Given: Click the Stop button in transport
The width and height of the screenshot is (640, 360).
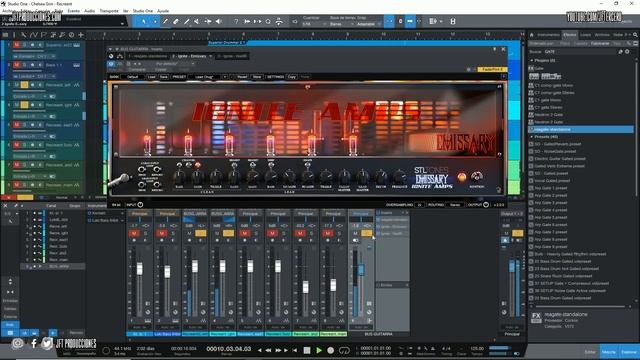Looking at the screenshot, I should point(307,350).
